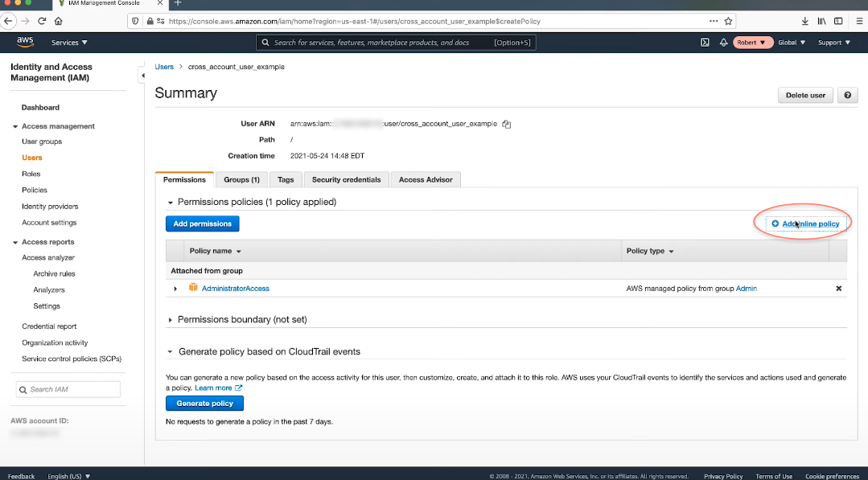
Task: Click the notifications bell icon
Action: pyautogui.click(x=723, y=43)
